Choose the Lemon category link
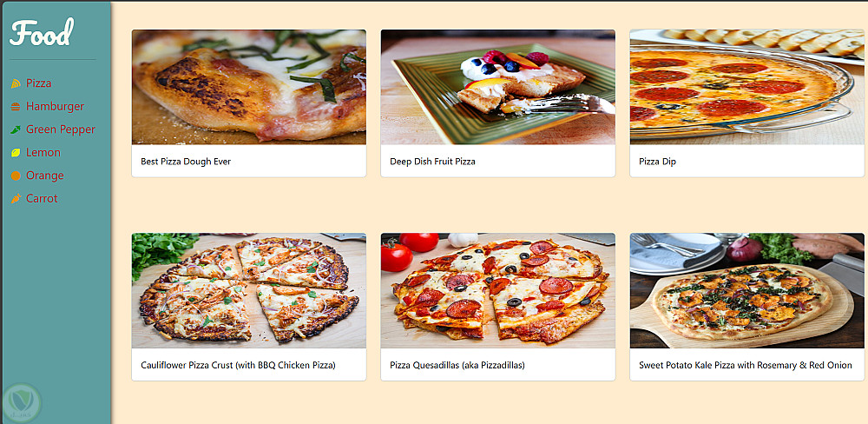This screenshot has width=868, height=424. point(43,152)
